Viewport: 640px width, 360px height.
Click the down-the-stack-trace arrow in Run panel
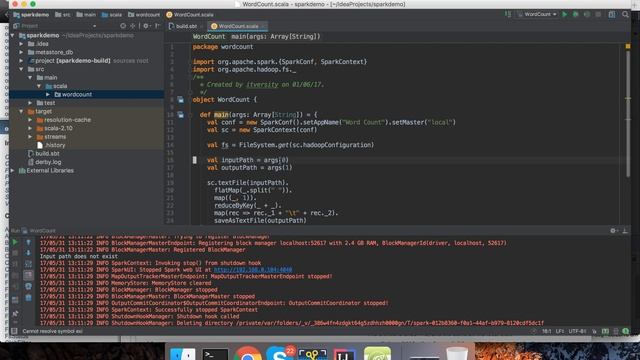(x=28, y=253)
